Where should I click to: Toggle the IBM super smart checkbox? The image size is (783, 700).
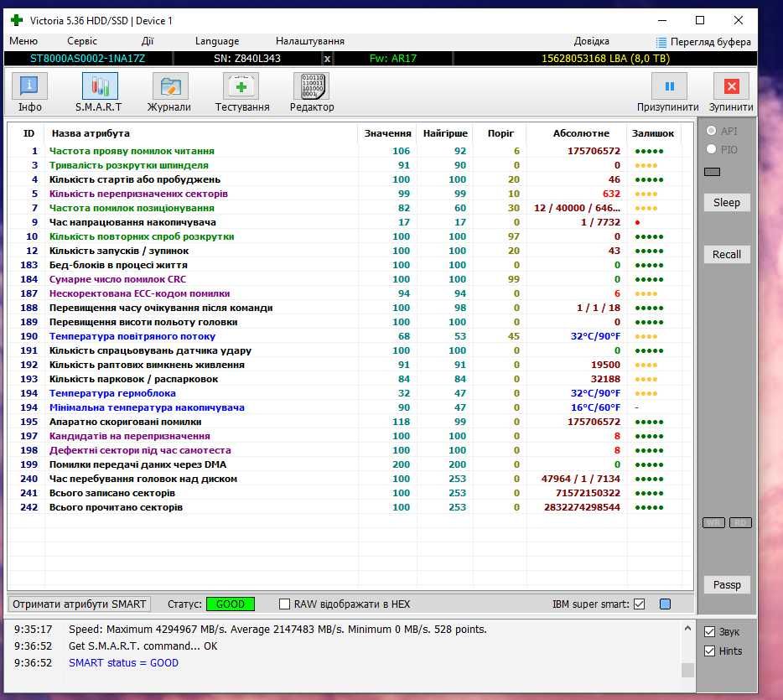(x=639, y=604)
